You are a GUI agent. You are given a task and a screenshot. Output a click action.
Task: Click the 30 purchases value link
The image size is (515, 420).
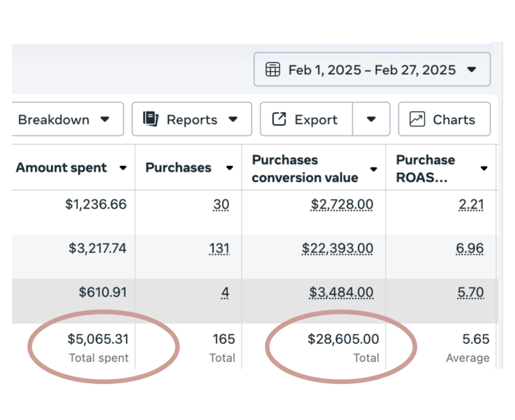click(221, 205)
